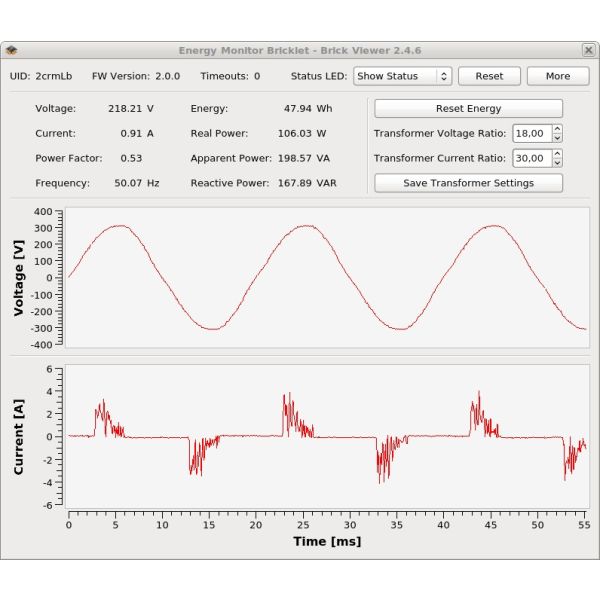
Task: Click the Reset Energy button
Action: click(468, 109)
